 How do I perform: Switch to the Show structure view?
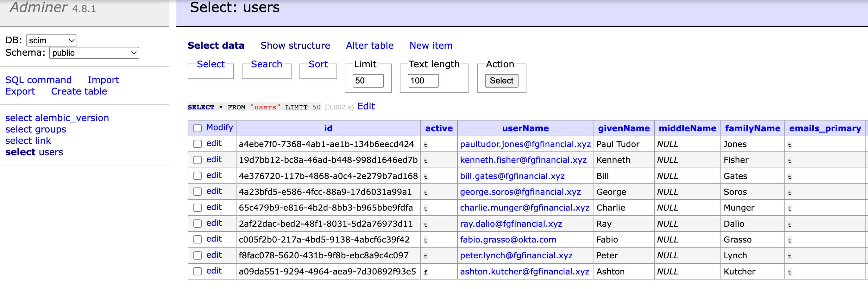pos(295,46)
